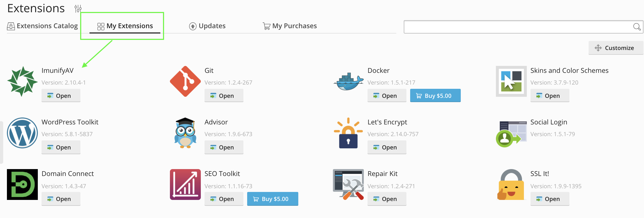
Task: Open extensions settings sliders icon
Action: point(78,9)
